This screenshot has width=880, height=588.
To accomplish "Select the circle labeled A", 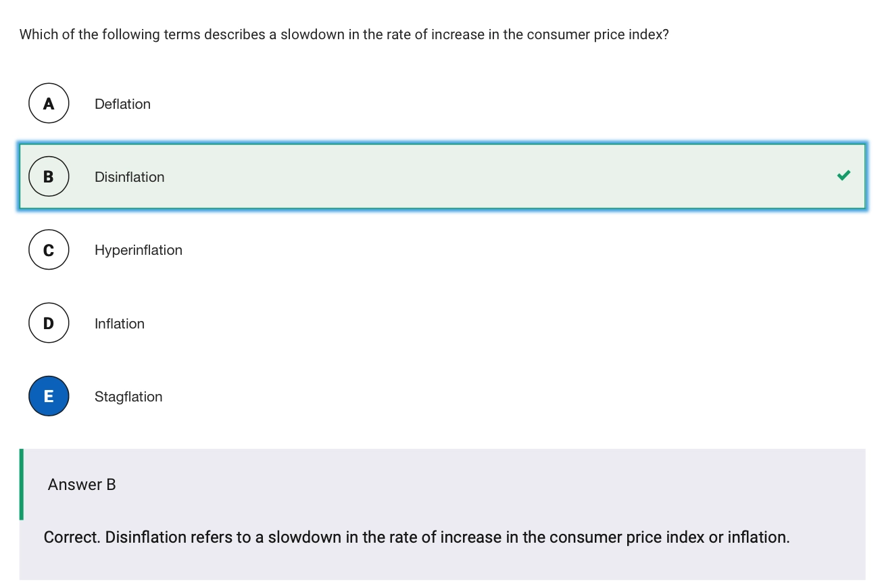I will [x=49, y=103].
